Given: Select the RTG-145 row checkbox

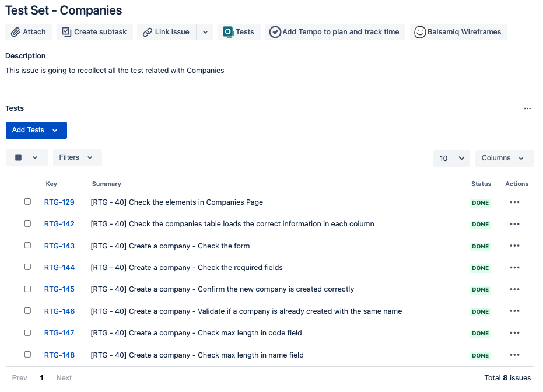Looking at the screenshot, I should coord(28,289).
